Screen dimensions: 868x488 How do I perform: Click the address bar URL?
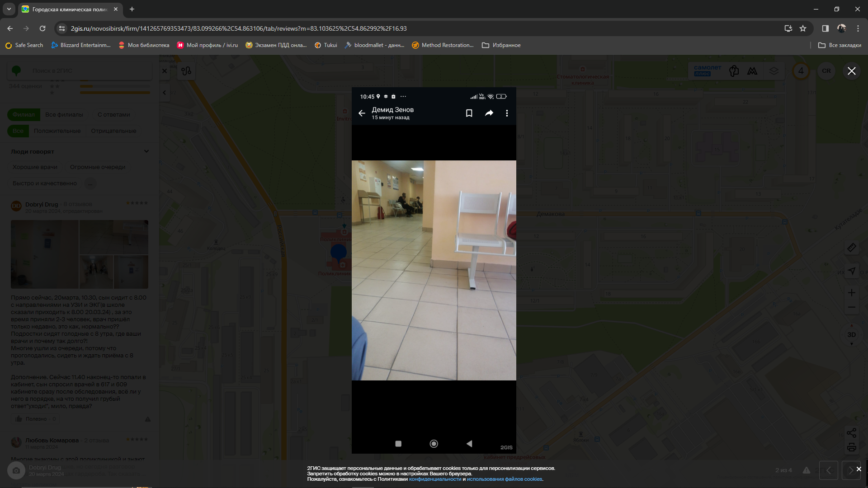[239, 28]
